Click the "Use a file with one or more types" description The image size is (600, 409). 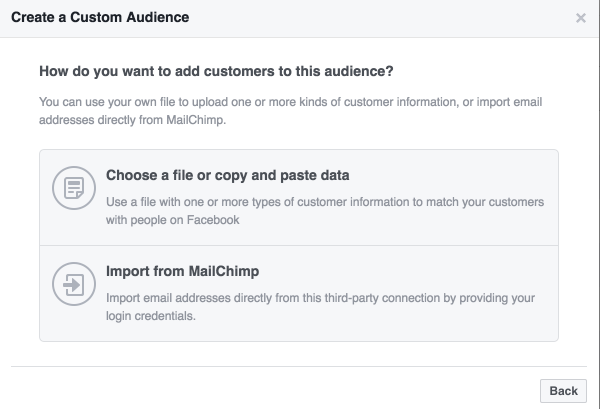(x=324, y=201)
